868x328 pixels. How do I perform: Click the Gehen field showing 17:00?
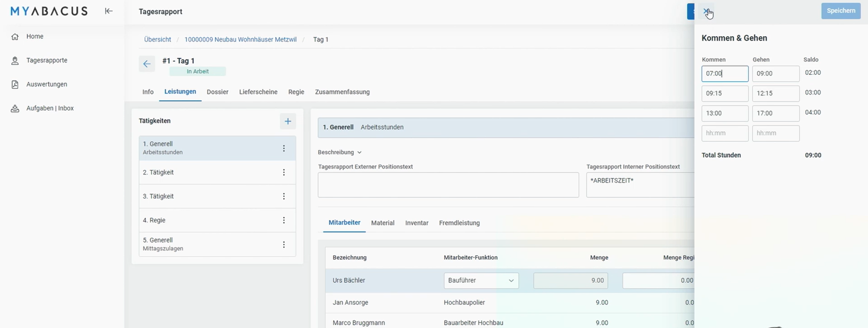pyautogui.click(x=776, y=114)
